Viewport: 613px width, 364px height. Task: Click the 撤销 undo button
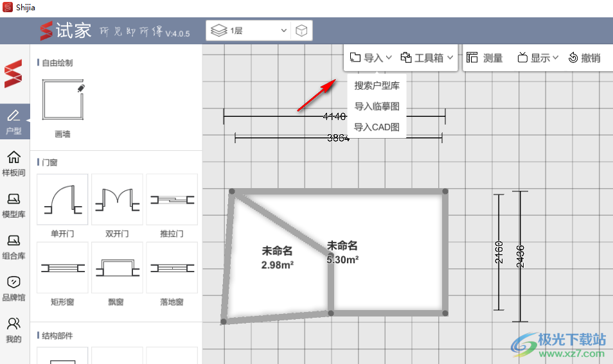pyautogui.click(x=585, y=58)
